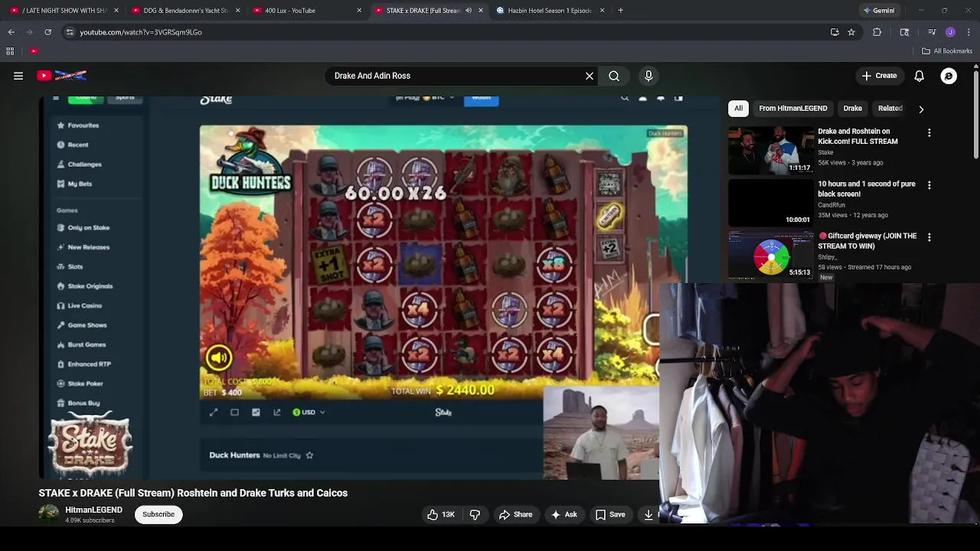
Task: Bookmark this page with the star
Action: point(851,32)
